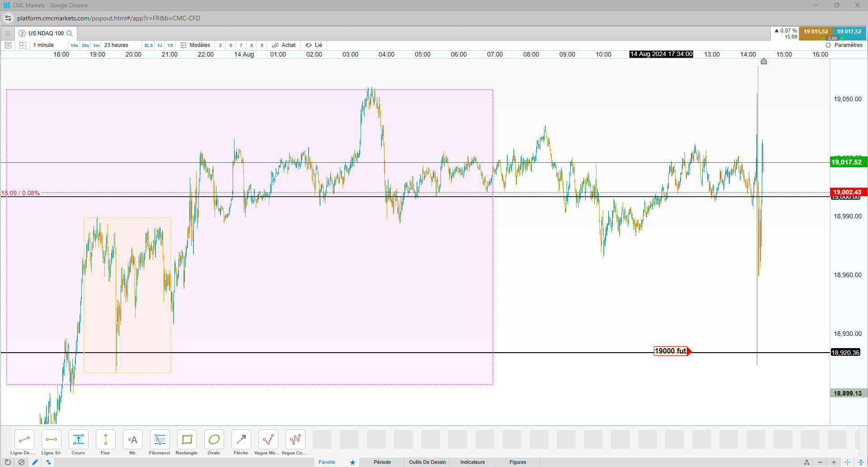Open the 23 heures range dropdown
The width and height of the screenshot is (868, 467).
click(x=116, y=45)
